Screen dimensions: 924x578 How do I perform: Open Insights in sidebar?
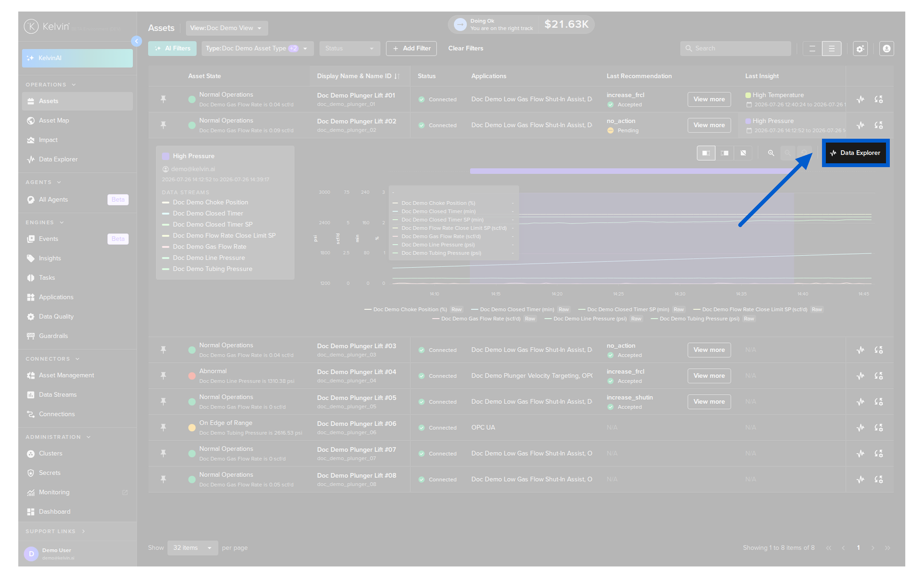pos(77,258)
